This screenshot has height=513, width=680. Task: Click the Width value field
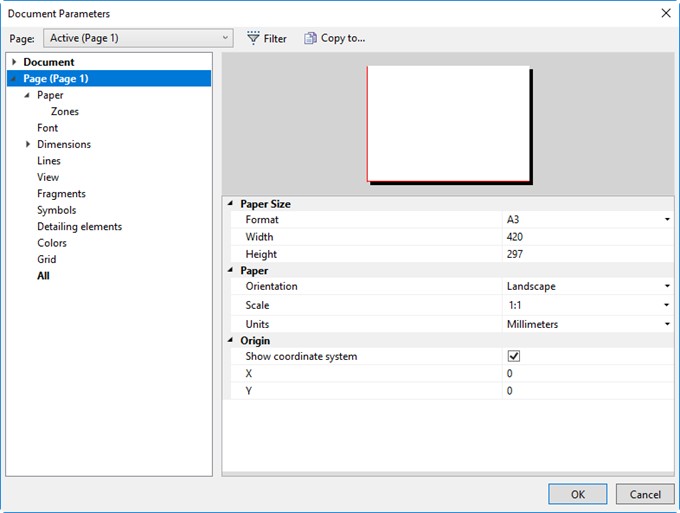(586, 237)
